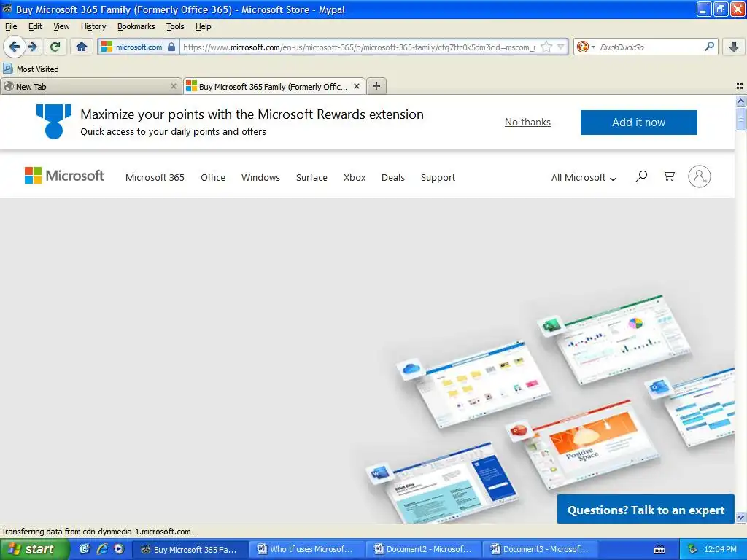Click the page scrollbar down arrow

740,517
